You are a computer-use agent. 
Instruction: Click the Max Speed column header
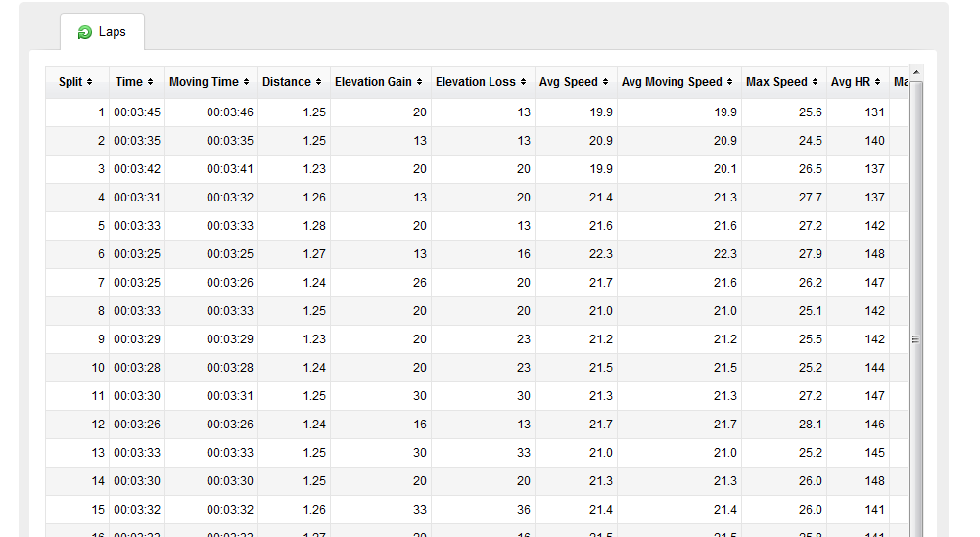(x=784, y=82)
